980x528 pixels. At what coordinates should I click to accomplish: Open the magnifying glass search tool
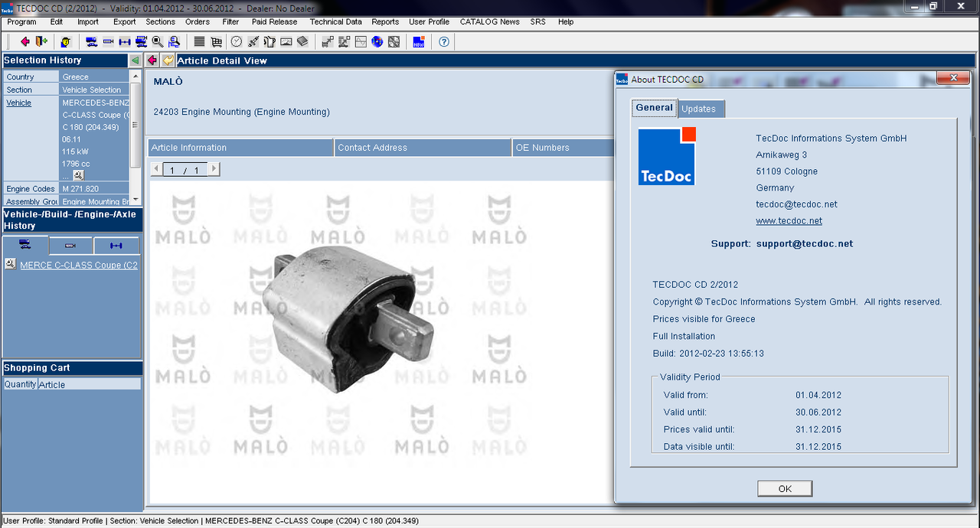158,41
